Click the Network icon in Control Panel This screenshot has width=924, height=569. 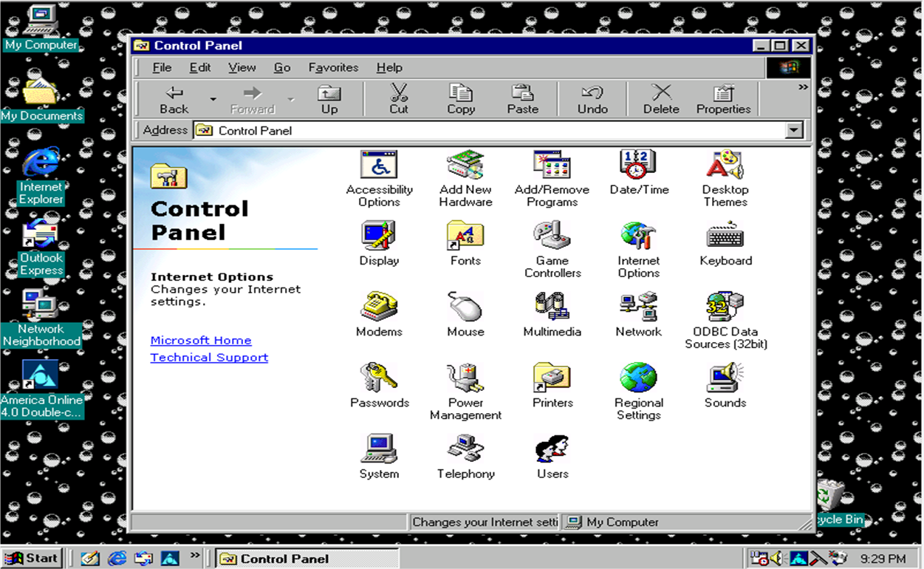(638, 307)
